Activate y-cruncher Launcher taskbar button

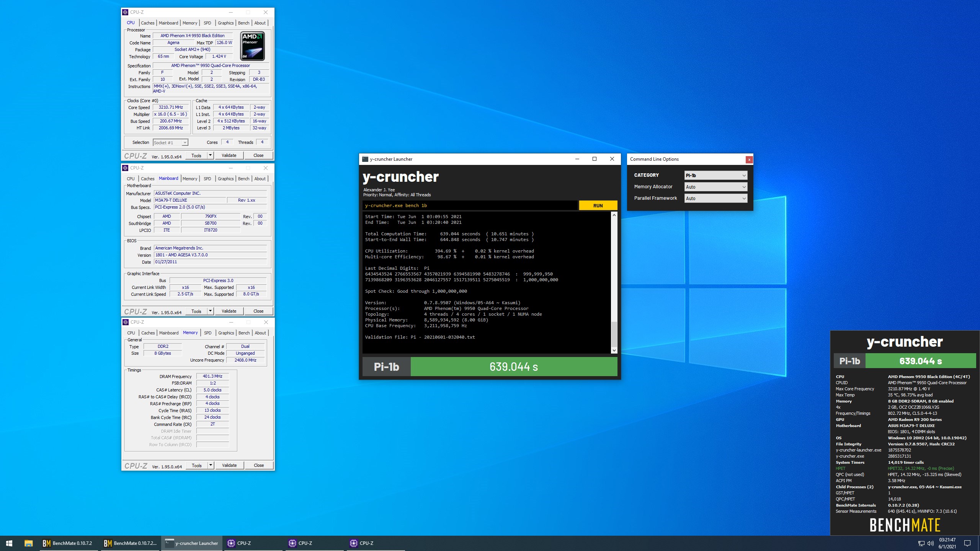[191, 543]
